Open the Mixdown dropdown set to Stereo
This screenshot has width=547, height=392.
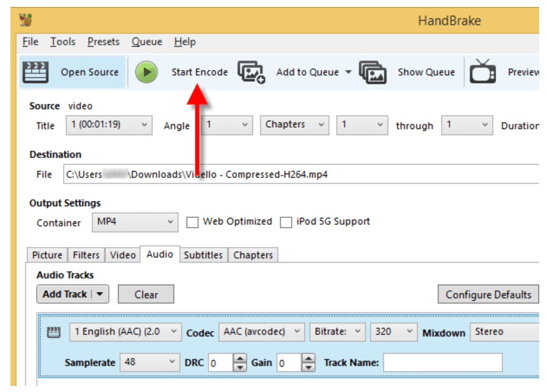(x=504, y=332)
